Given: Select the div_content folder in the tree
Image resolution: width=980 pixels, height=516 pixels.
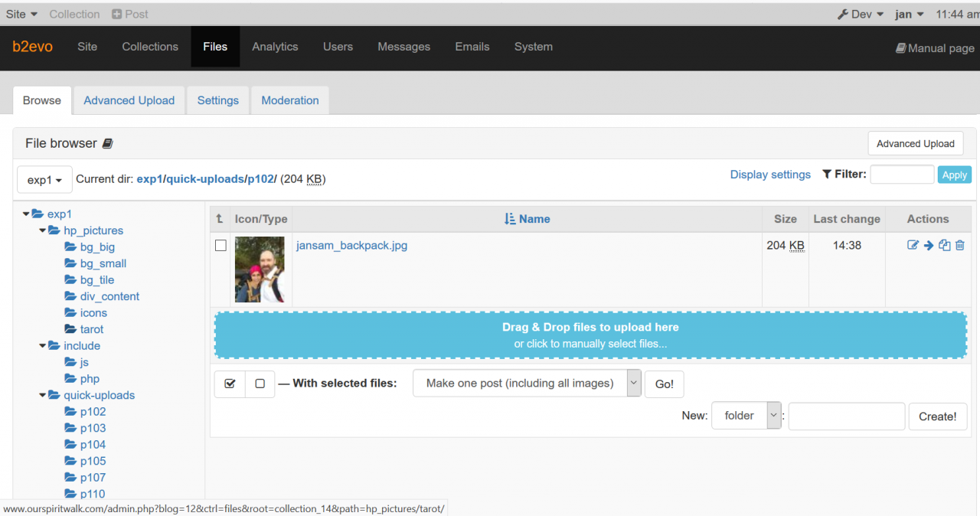Looking at the screenshot, I should coord(109,296).
